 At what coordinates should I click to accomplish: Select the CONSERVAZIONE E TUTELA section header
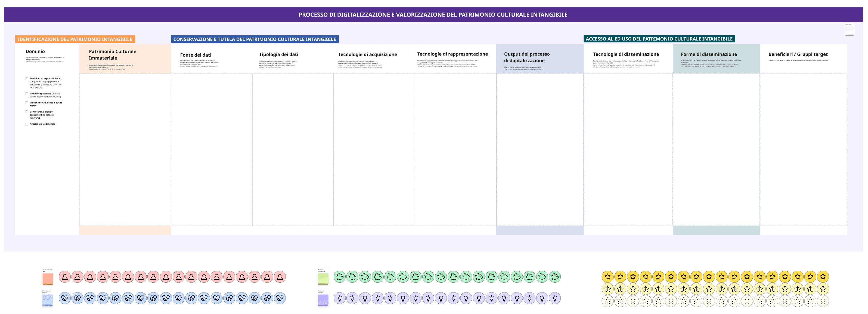pyautogui.click(x=255, y=39)
